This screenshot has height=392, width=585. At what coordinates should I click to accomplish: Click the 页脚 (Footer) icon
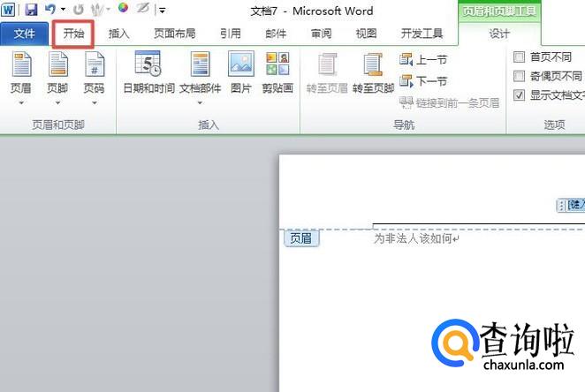point(57,64)
